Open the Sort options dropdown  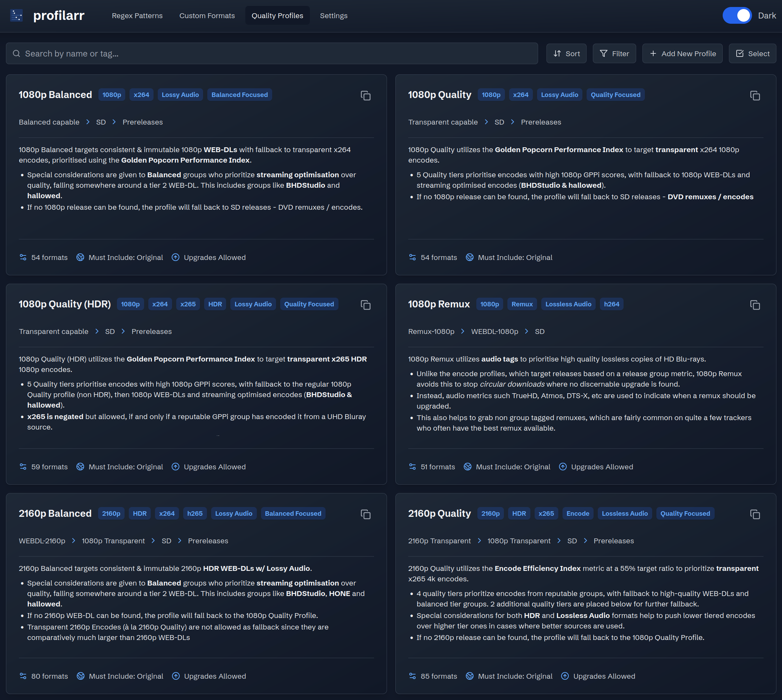566,53
